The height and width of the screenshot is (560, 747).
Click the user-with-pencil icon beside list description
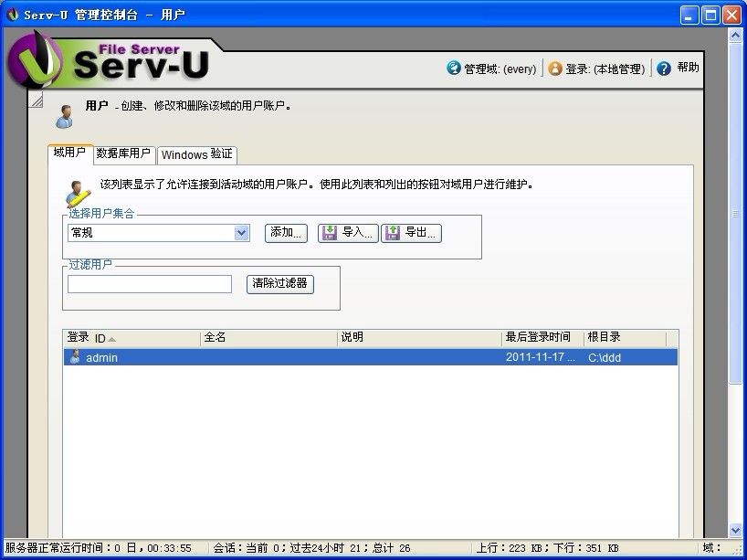pos(78,193)
